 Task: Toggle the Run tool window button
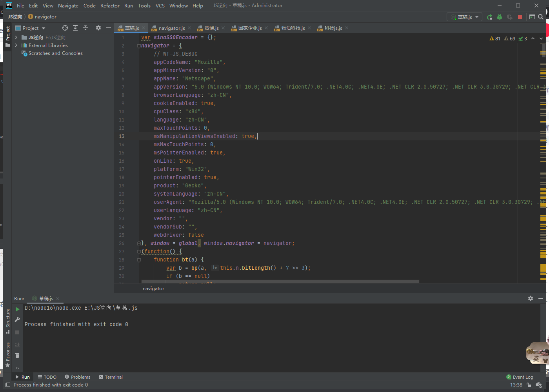pos(22,377)
